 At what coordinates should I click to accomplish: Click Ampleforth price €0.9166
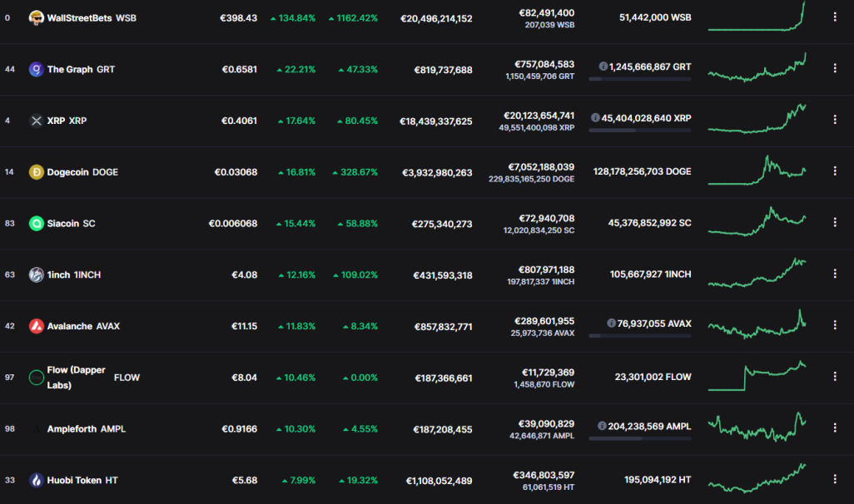pos(239,429)
